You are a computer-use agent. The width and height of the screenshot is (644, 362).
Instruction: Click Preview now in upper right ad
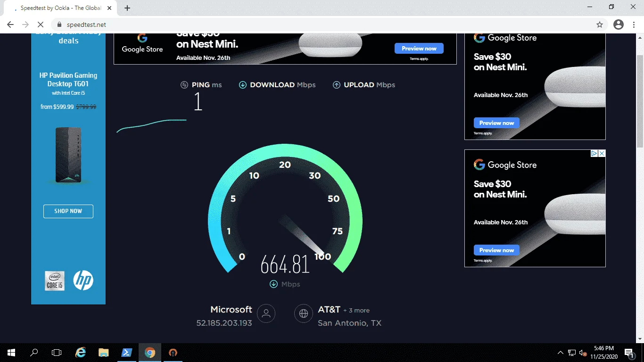tap(496, 123)
